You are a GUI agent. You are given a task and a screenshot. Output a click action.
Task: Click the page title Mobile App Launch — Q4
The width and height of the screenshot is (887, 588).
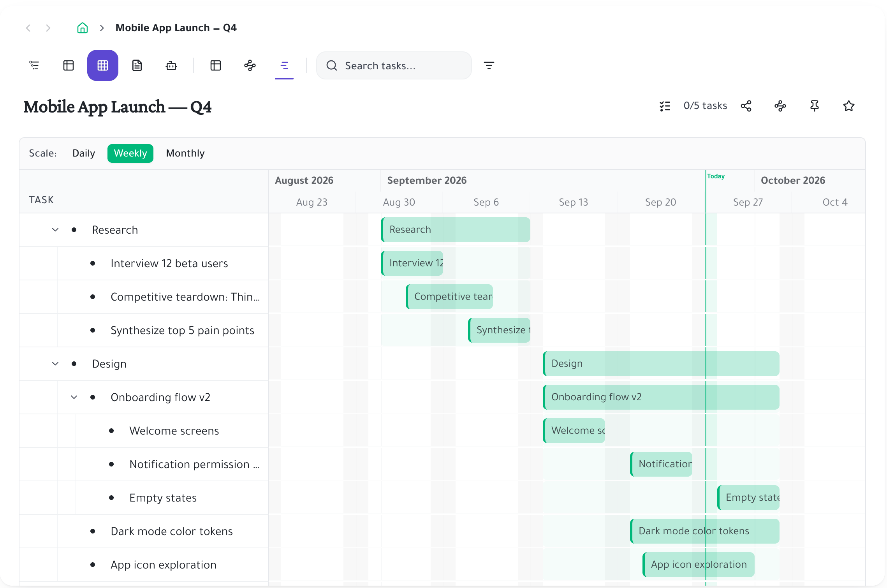(118, 107)
